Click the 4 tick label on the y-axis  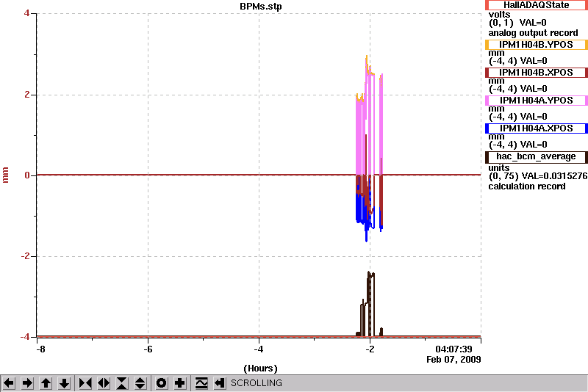[x=26, y=13]
